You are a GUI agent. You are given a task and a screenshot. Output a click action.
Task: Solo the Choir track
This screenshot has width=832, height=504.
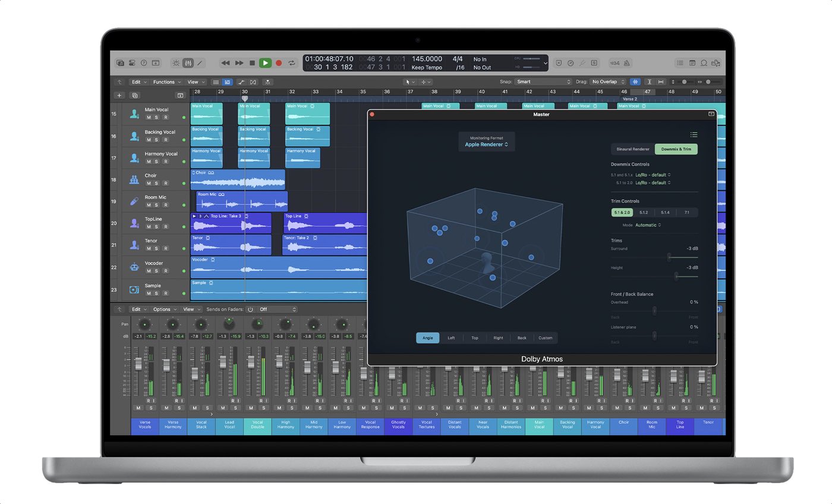157,183
